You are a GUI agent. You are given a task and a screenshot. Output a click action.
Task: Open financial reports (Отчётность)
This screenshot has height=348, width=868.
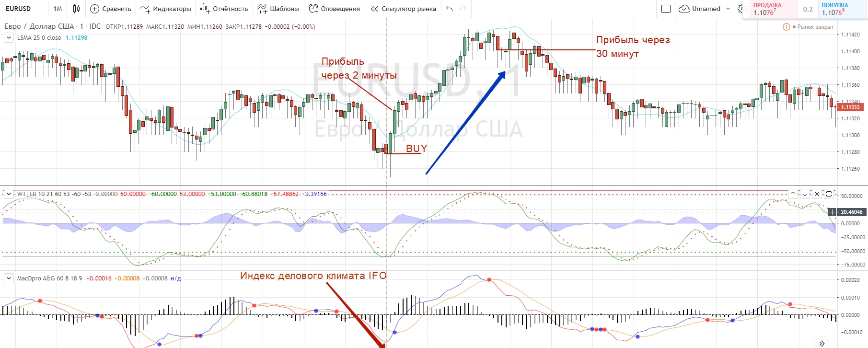click(224, 9)
